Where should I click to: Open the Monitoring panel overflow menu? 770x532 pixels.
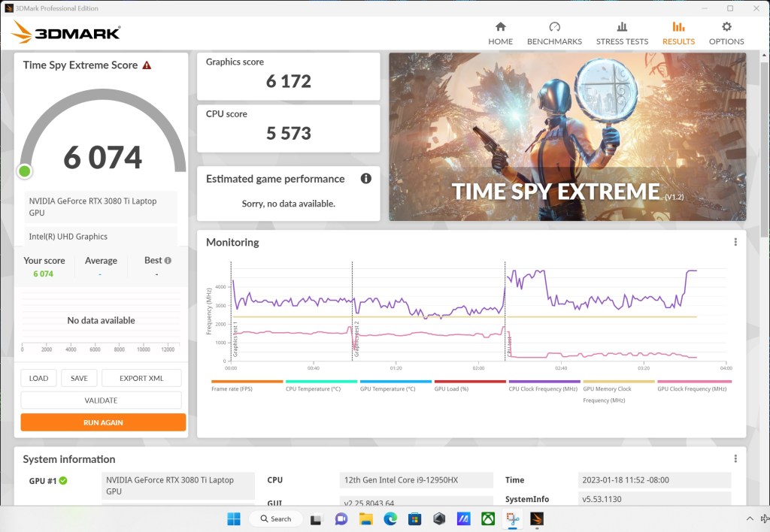coord(735,241)
